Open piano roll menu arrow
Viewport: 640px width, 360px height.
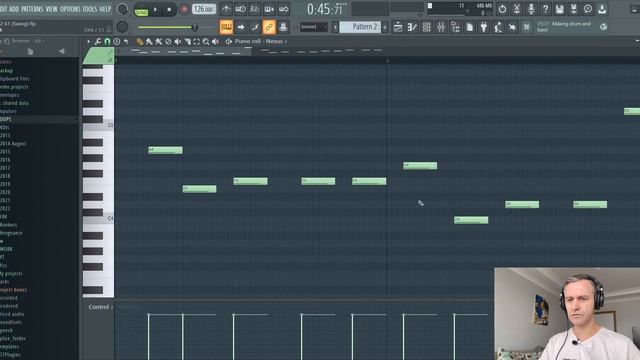click(x=89, y=41)
